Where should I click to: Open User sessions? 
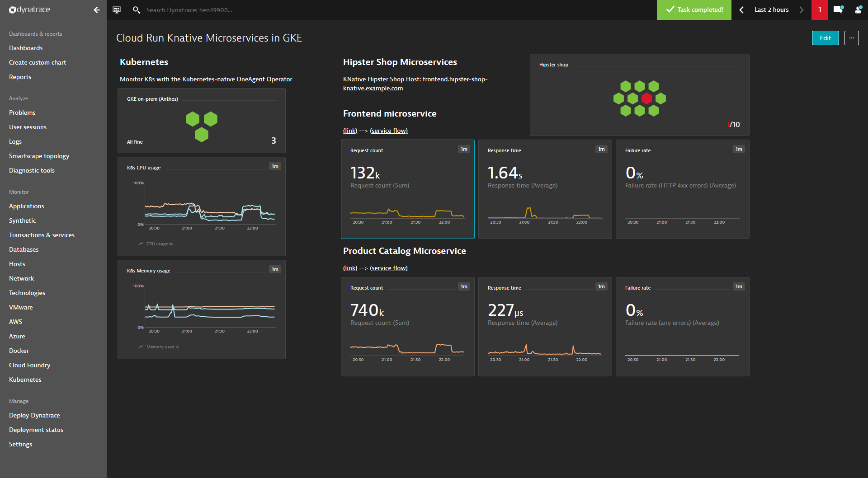point(28,127)
